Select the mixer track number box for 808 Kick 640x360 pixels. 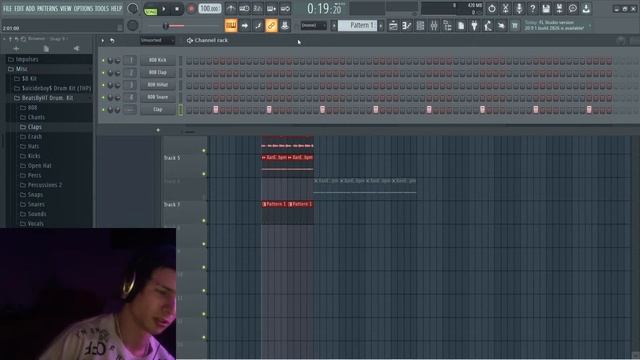point(131,60)
